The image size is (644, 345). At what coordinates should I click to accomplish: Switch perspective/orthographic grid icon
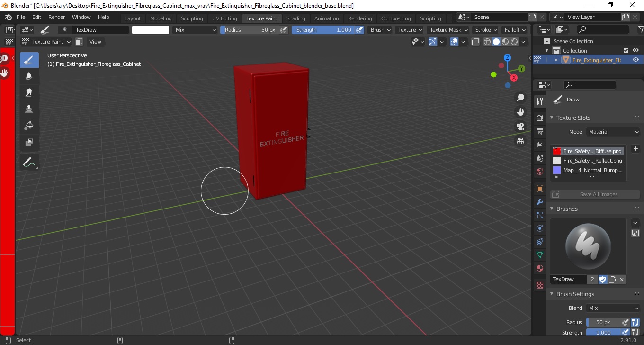[520, 141]
